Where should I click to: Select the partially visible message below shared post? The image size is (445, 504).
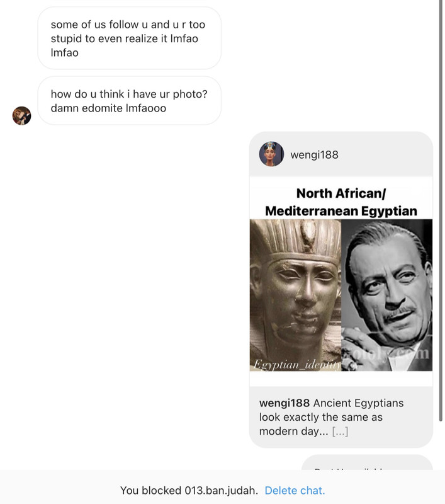368,462
